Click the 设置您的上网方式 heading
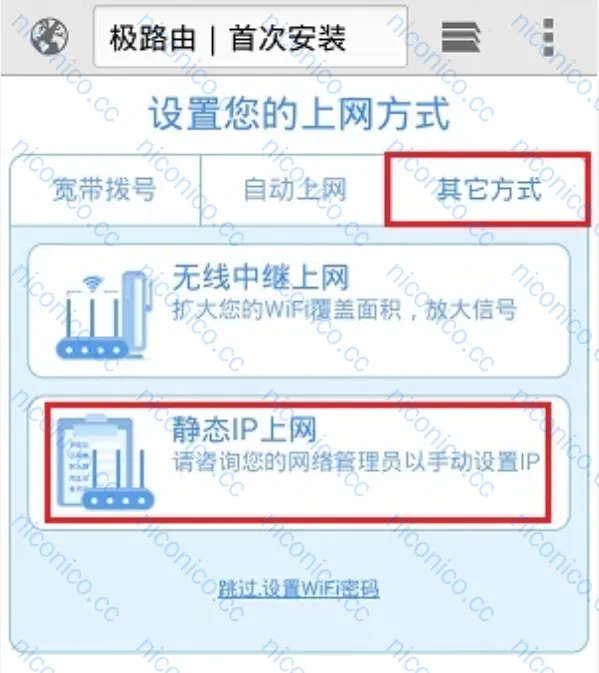The image size is (599, 673). 299,113
